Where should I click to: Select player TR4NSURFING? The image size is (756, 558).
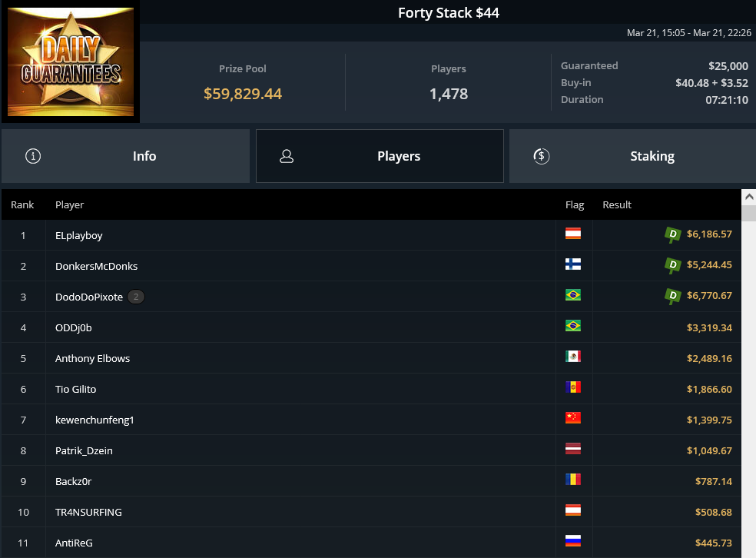pyautogui.click(x=88, y=512)
